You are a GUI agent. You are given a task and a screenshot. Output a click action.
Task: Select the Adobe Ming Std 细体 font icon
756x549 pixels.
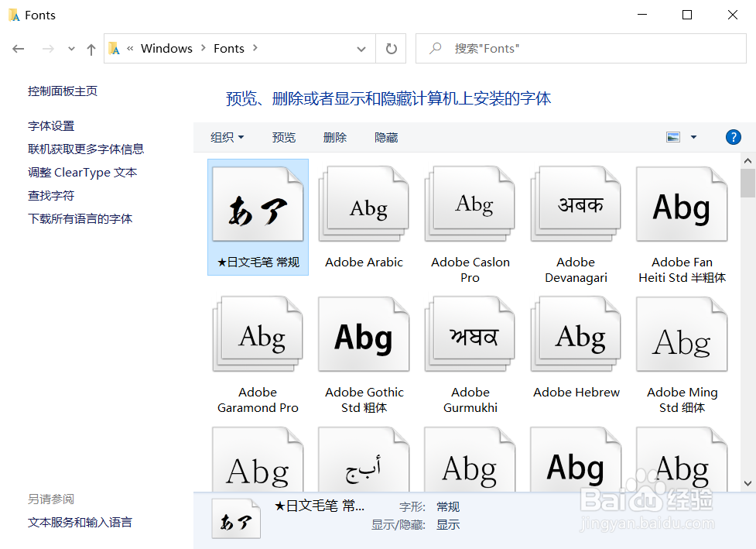[x=682, y=335]
